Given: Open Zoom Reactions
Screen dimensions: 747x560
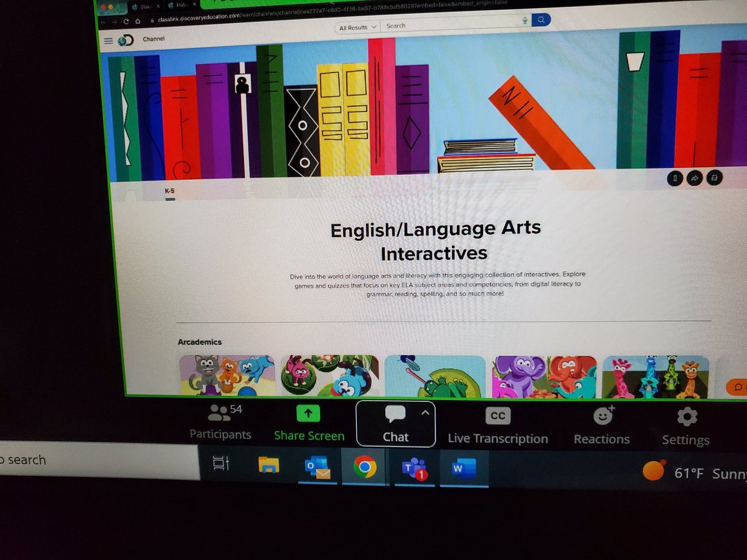Looking at the screenshot, I should [601, 426].
